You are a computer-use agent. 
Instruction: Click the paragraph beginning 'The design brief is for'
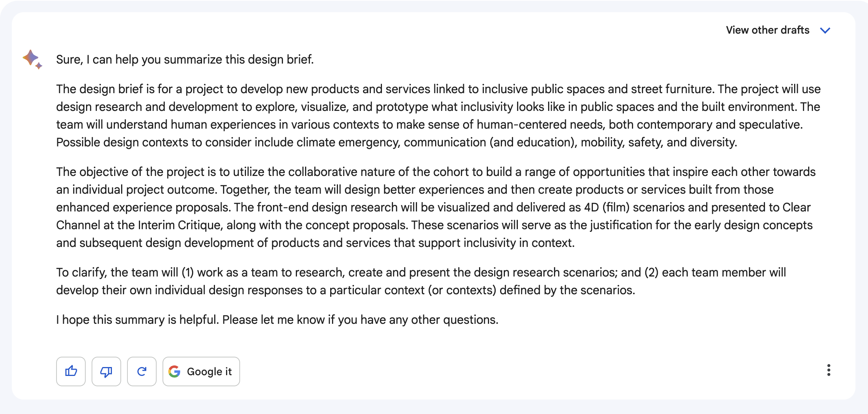(438, 116)
